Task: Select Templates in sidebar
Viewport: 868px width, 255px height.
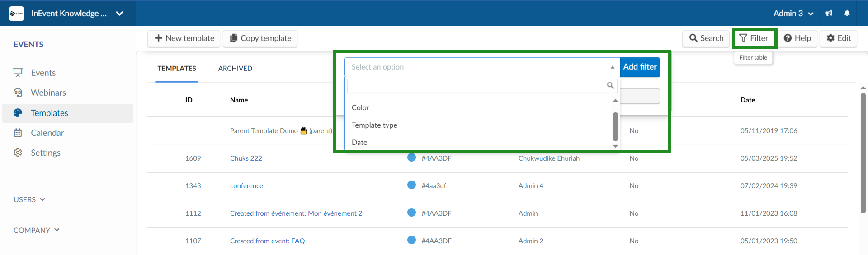Action: click(x=68, y=113)
